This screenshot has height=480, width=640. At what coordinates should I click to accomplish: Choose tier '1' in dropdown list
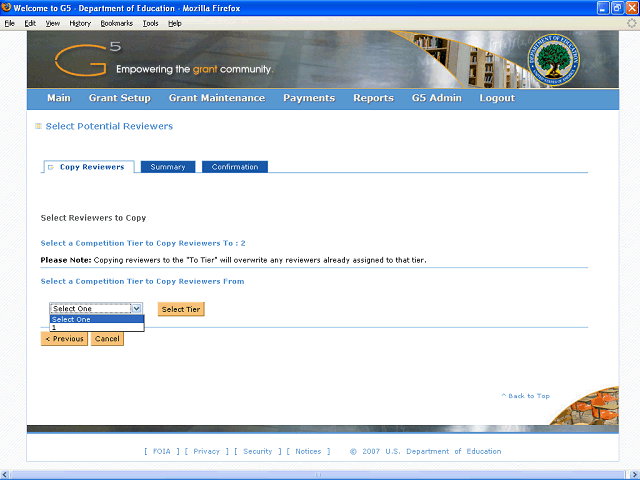(97, 327)
